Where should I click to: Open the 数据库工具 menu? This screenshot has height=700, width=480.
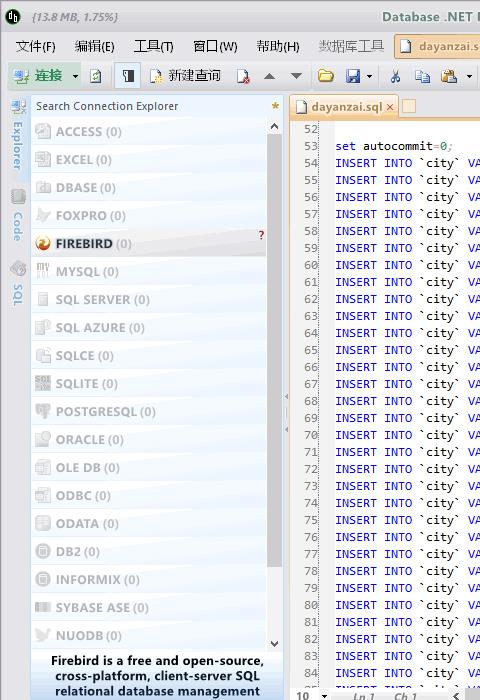(x=351, y=46)
